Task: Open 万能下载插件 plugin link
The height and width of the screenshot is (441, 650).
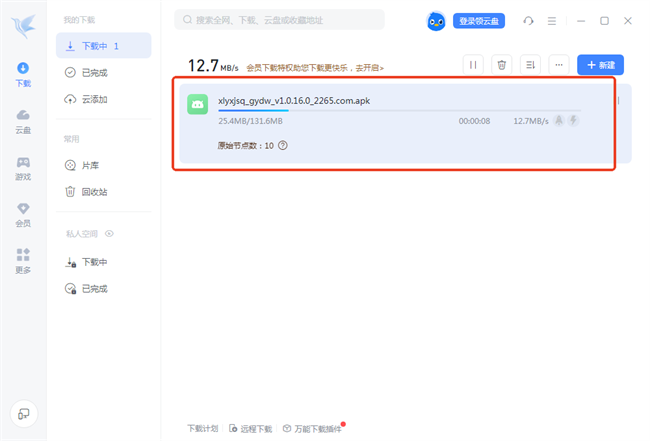Action: point(313,429)
